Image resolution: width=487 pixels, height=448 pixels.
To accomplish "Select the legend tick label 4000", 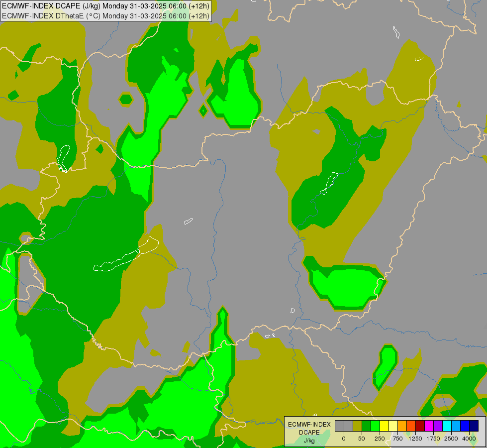I will coord(469,439).
